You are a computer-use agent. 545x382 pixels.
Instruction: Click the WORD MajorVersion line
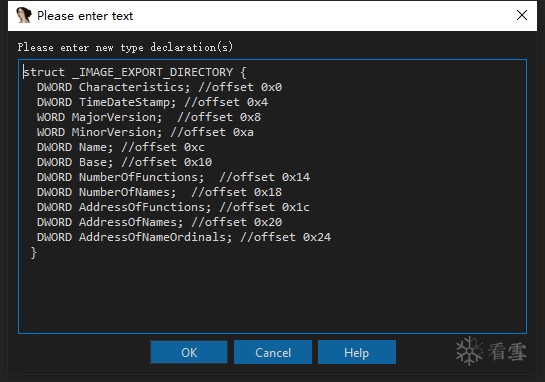pos(149,117)
